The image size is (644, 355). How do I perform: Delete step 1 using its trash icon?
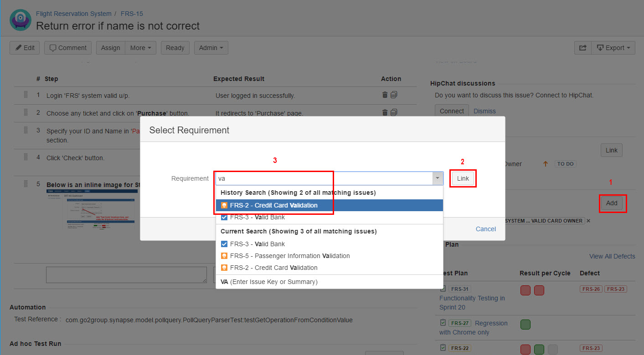click(x=385, y=95)
